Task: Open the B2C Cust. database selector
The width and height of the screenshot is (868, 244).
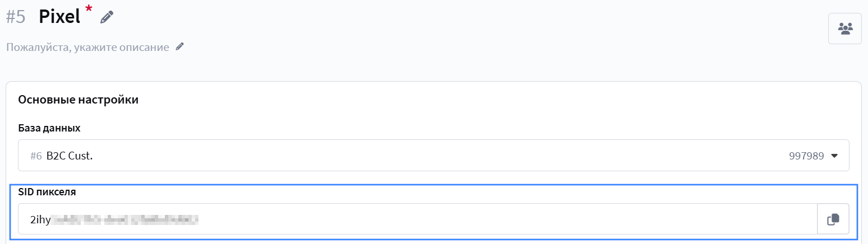Action: 393,156
